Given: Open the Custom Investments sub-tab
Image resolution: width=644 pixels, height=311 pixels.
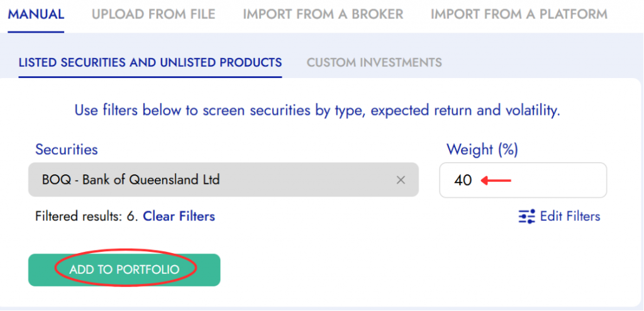Looking at the screenshot, I should click(x=374, y=62).
